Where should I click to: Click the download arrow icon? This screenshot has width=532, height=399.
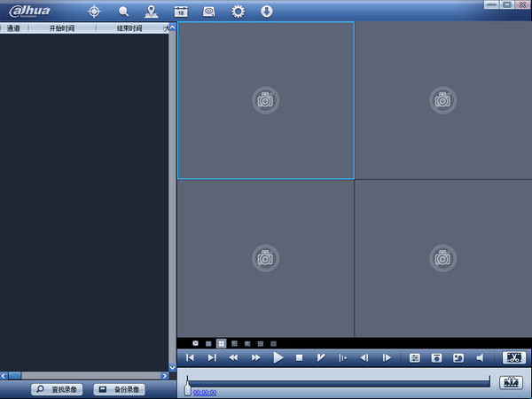click(x=266, y=12)
